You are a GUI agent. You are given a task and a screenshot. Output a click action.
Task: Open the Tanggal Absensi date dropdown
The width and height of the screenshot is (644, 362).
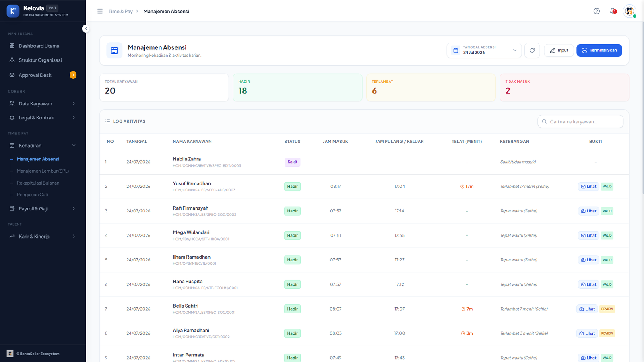pos(484,50)
